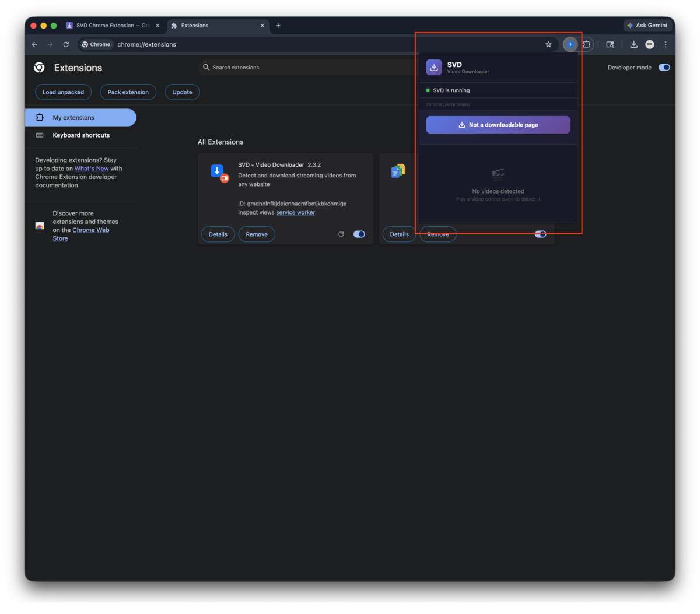Image resolution: width=700 pixels, height=614 pixels.
Task: Click the All Extensions heading
Action: pos(220,142)
